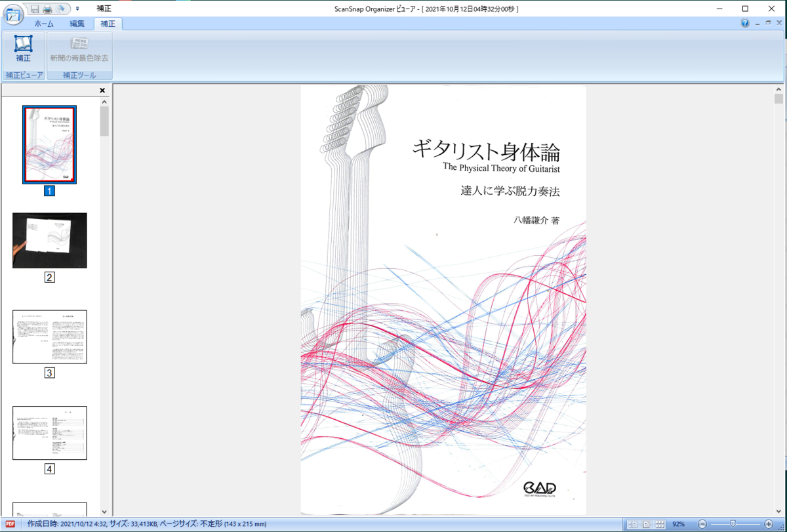Open the ScanSnap Organizer application menu button
Viewport: 787px width, 532px height.
[13, 14]
